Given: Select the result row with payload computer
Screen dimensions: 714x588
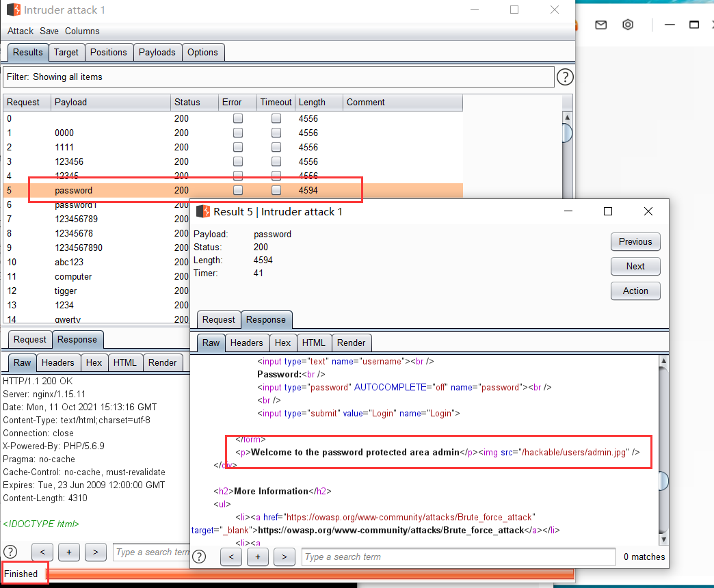Looking at the screenshot, I should 96,277.
